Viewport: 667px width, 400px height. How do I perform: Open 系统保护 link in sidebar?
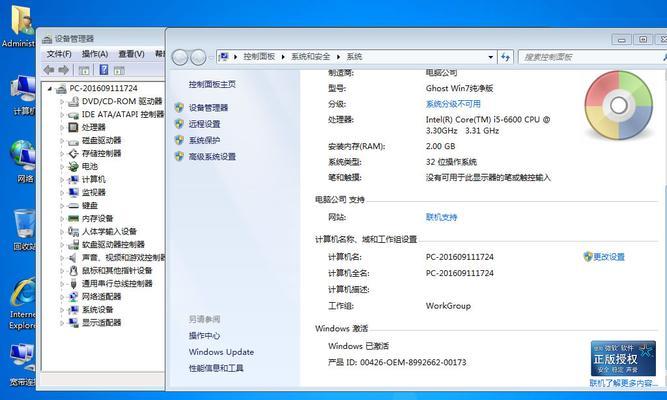(205, 140)
